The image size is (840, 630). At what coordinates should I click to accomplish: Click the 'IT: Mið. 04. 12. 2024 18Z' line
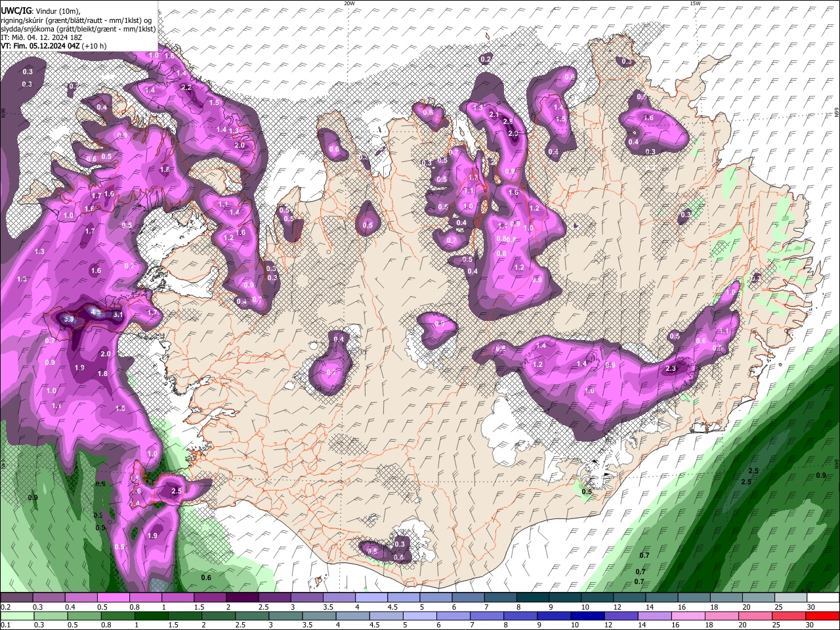(41, 37)
